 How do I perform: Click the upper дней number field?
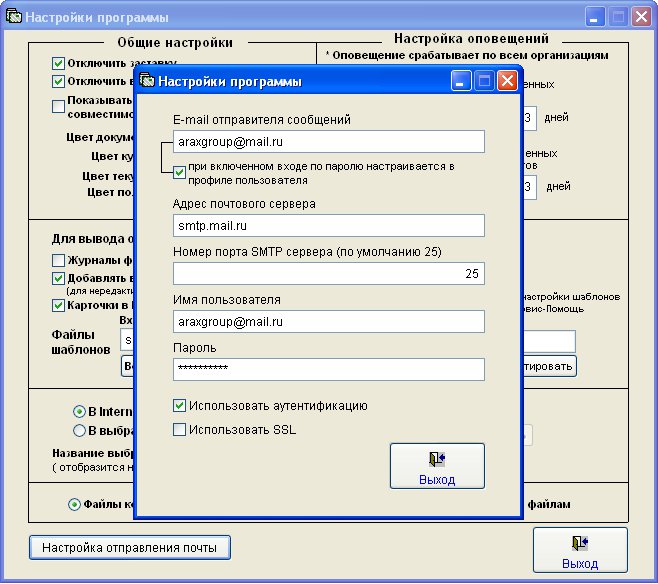click(x=530, y=118)
